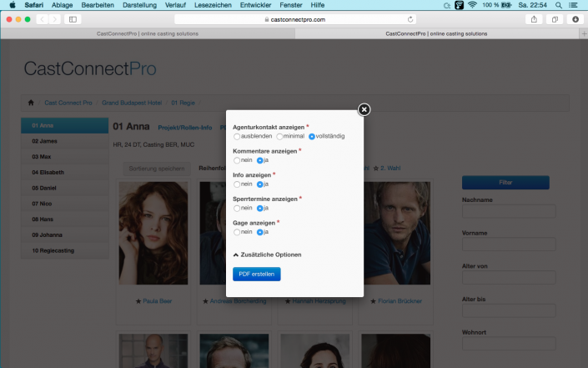Select 'ausblenden' for Agenturkontakt anzeigen
The height and width of the screenshot is (368, 588).
point(237,137)
